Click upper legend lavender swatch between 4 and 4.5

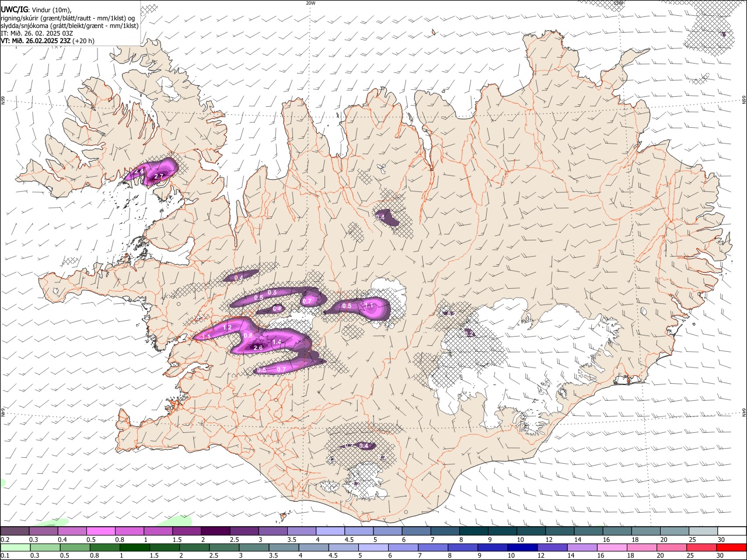click(330, 531)
